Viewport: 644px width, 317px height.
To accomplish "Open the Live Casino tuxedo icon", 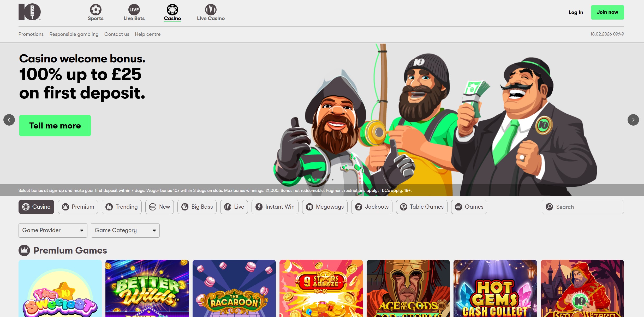I will [x=211, y=10].
